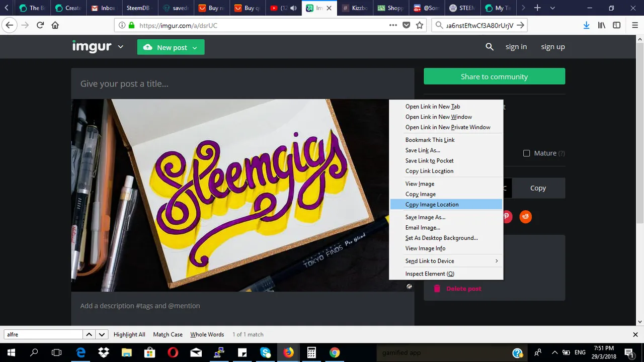Switch to the Inbox tab
Screen dimensions: 644x362
103,8
